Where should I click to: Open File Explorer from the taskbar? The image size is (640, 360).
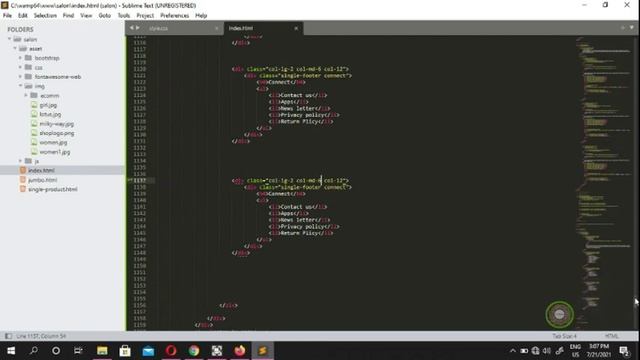(102, 351)
